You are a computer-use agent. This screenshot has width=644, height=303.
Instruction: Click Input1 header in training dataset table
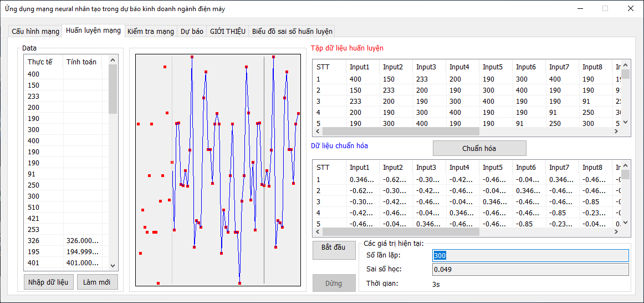363,67
